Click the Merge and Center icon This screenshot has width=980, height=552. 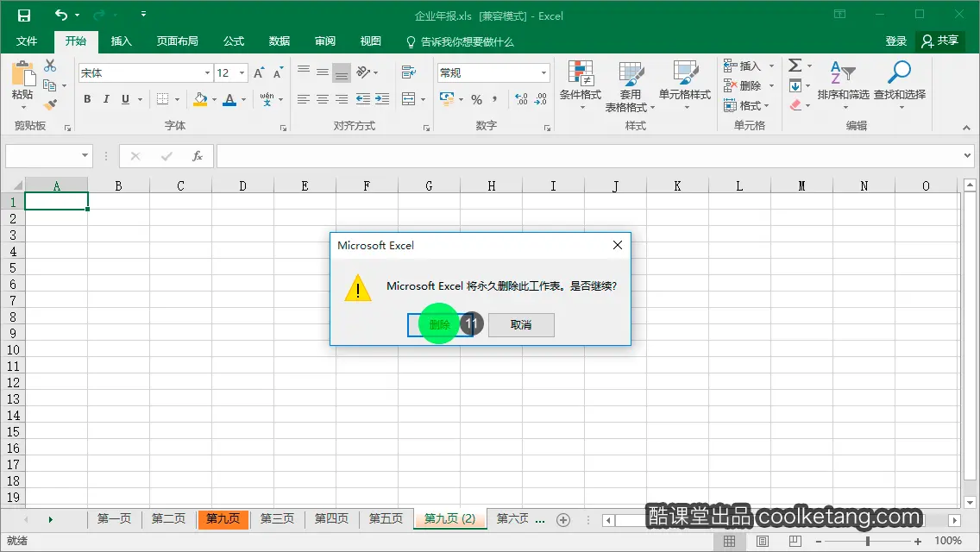click(x=408, y=99)
